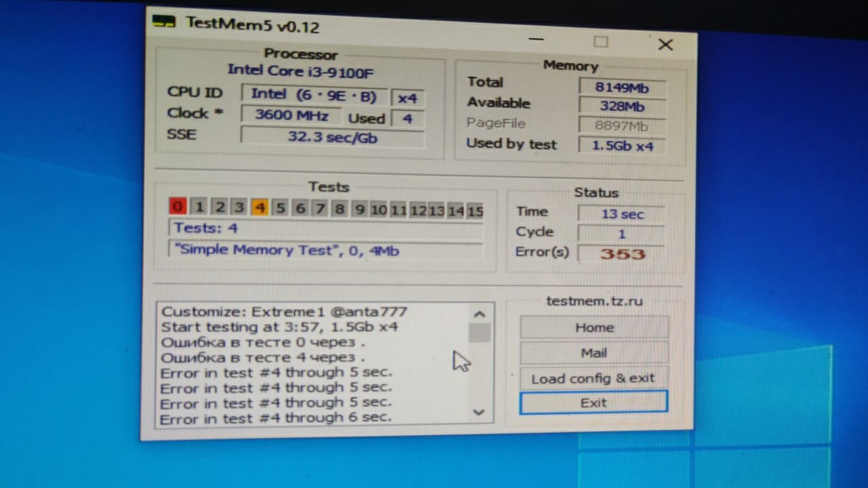Click the Mail button
This screenshot has height=488, width=868.
point(594,352)
